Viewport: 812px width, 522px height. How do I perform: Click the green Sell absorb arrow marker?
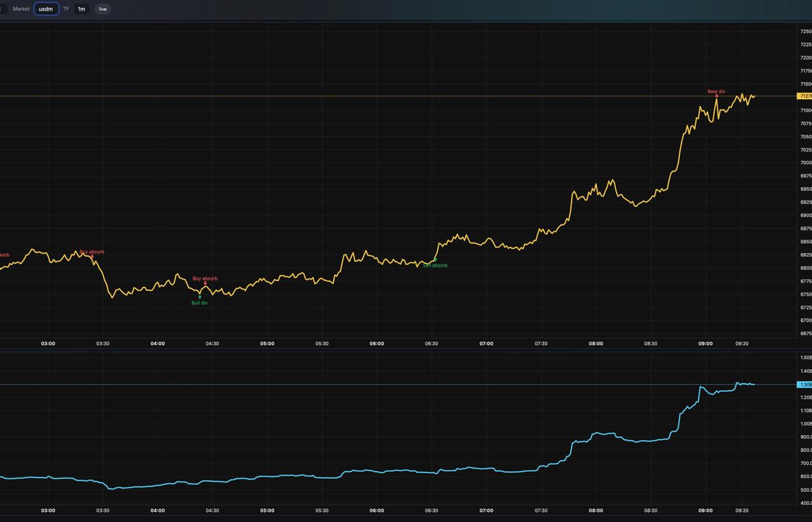click(435, 259)
